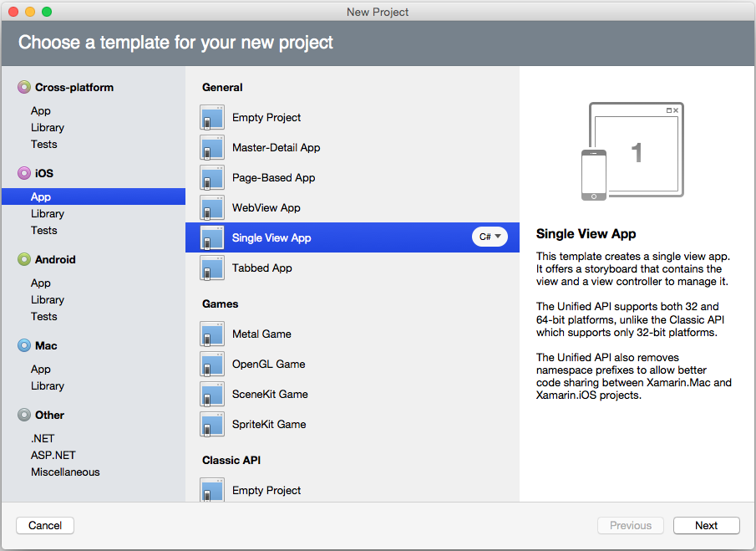Open the C# language dropdown
756x551 pixels.
coord(490,237)
